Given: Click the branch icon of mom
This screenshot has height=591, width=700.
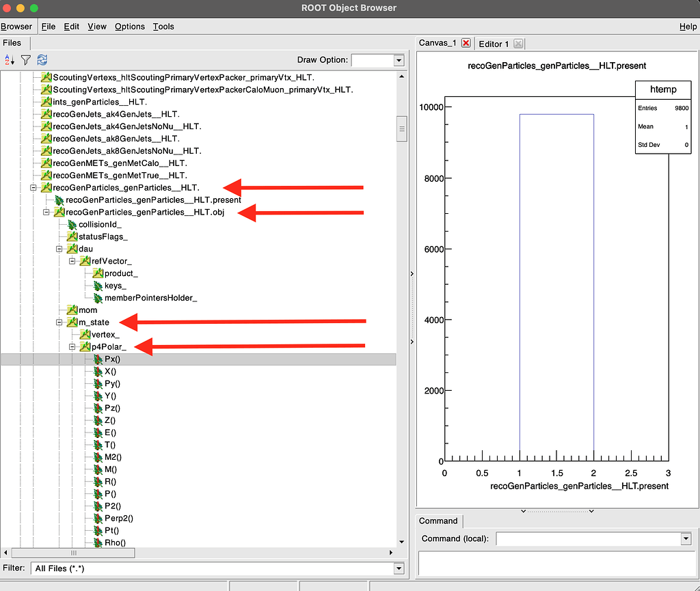Looking at the screenshot, I should pyautogui.click(x=72, y=310).
